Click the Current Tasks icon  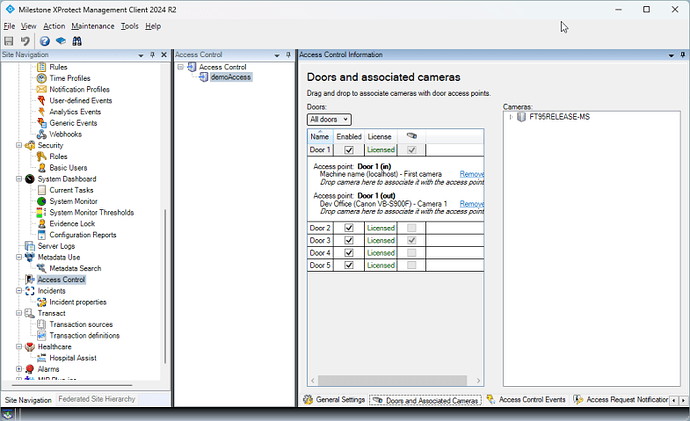click(41, 190)
